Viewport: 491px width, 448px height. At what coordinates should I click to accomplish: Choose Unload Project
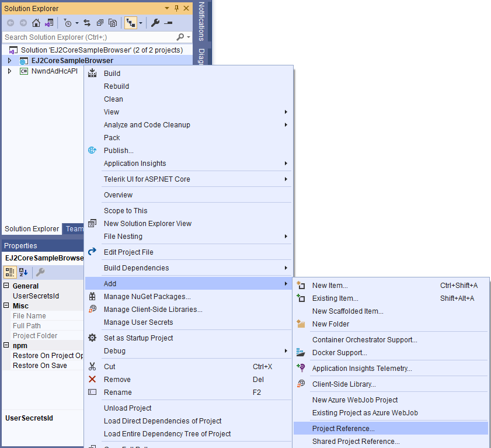[189, 408]
